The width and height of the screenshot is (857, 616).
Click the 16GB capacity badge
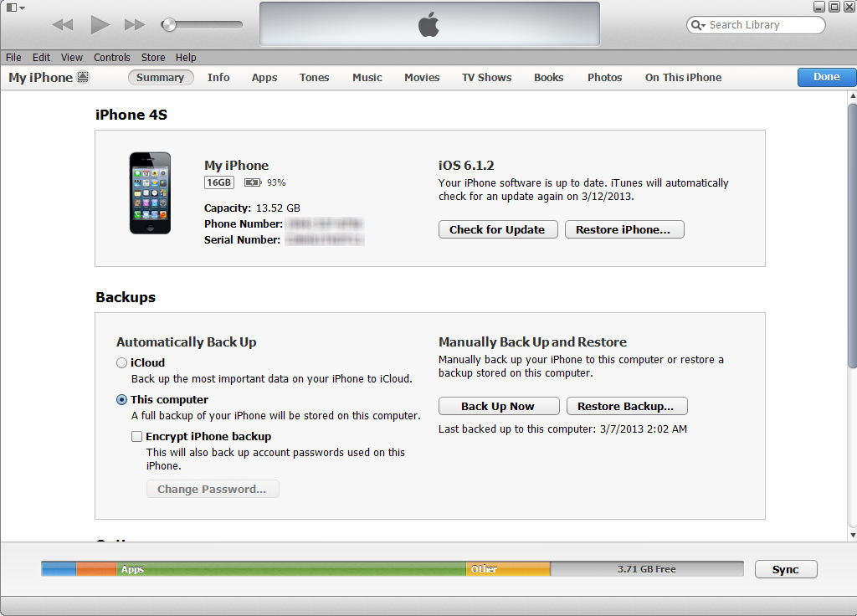[x=219, y=182]
